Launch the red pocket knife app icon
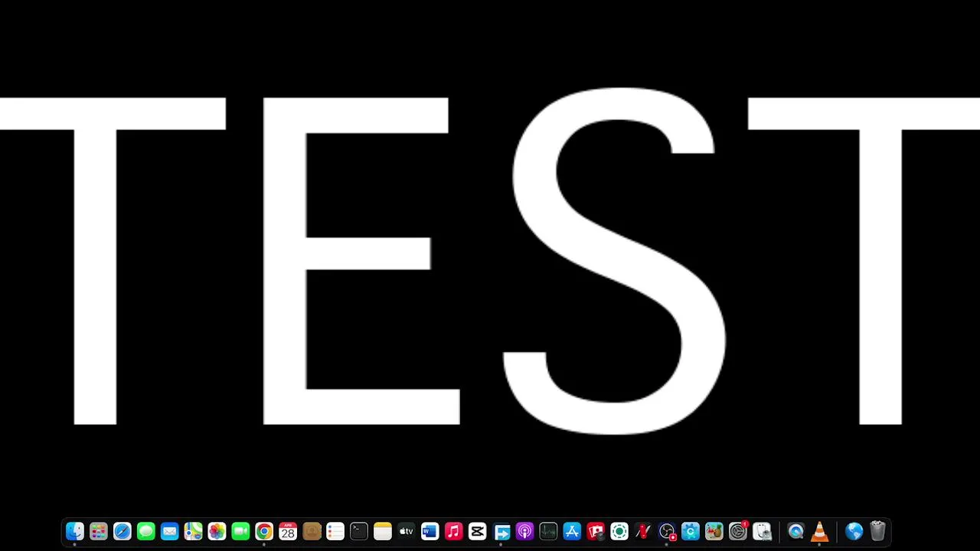 tap(643, 531)
